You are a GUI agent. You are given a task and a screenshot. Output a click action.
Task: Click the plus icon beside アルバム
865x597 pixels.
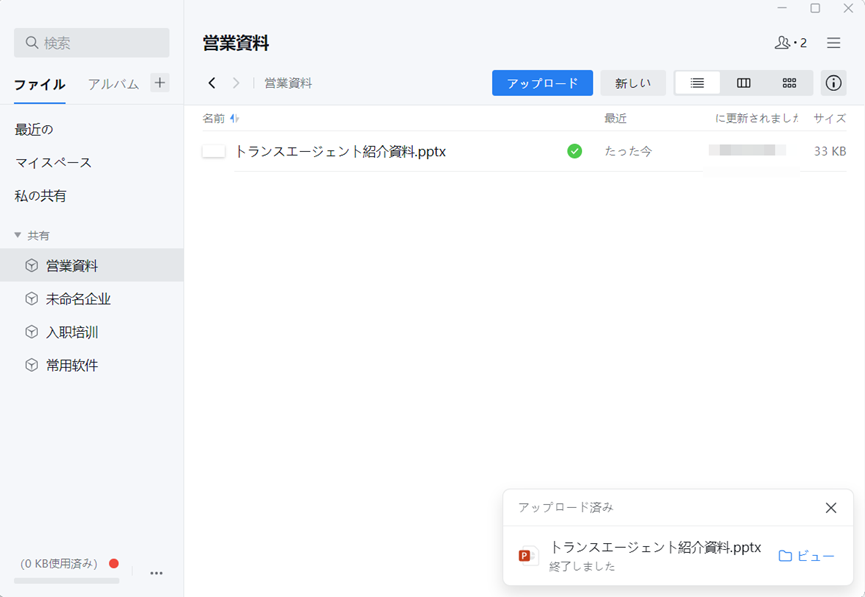(160, 83)
